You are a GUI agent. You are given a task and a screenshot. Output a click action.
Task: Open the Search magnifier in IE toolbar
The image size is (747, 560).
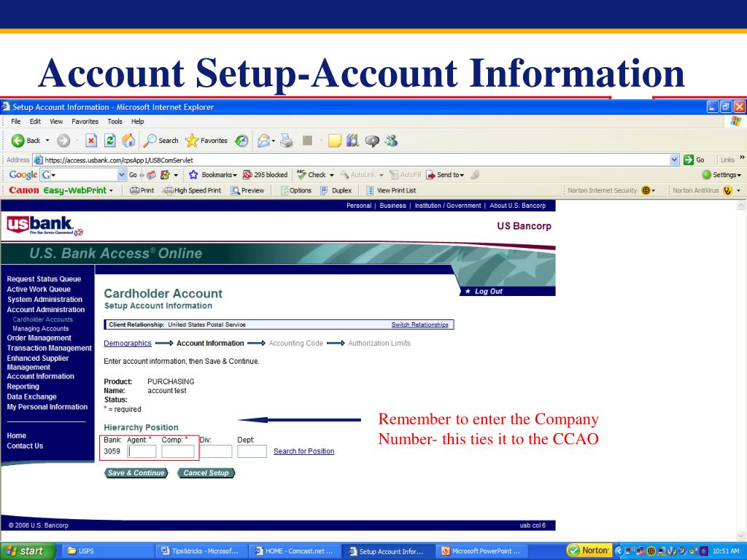(x=161, y=141)
